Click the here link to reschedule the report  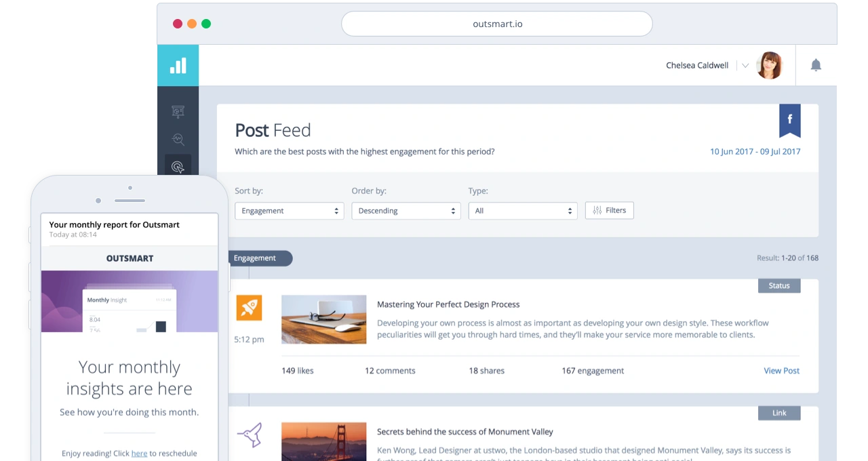point(139,453)
